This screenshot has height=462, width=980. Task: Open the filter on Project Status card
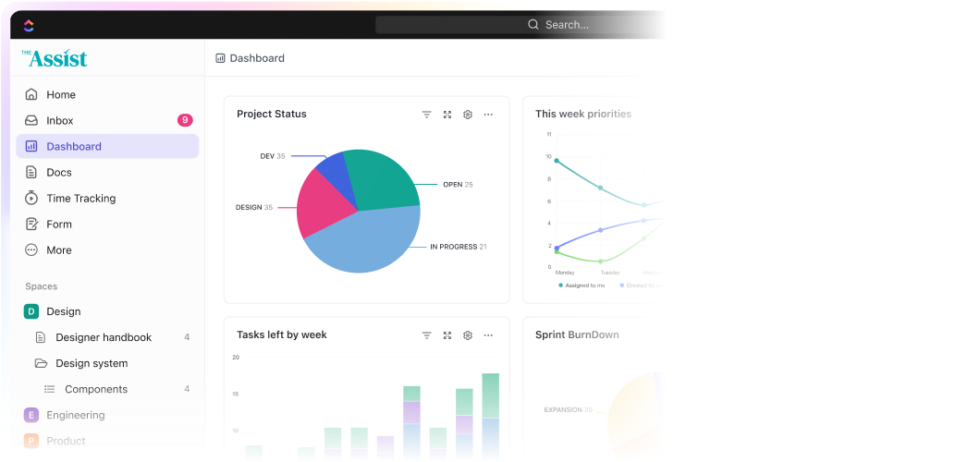[x=427, y=115]
